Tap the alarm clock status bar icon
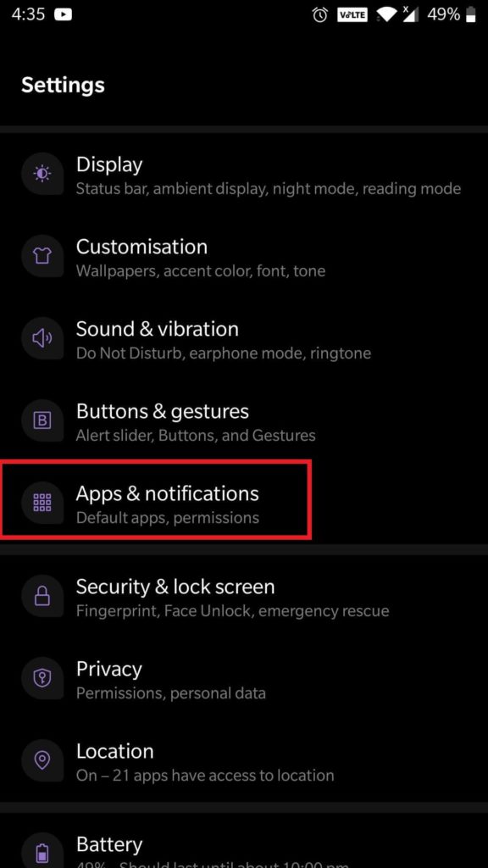The height and width of the screenshot is (868, 488). click(x=319, y=15)
